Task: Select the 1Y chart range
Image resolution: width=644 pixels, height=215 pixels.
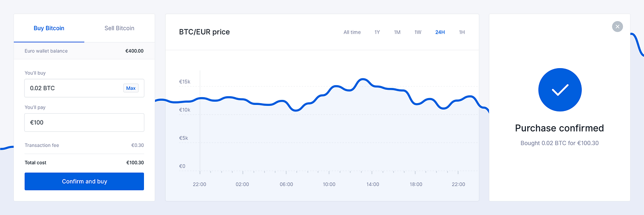Action: (x=377, y=32)
